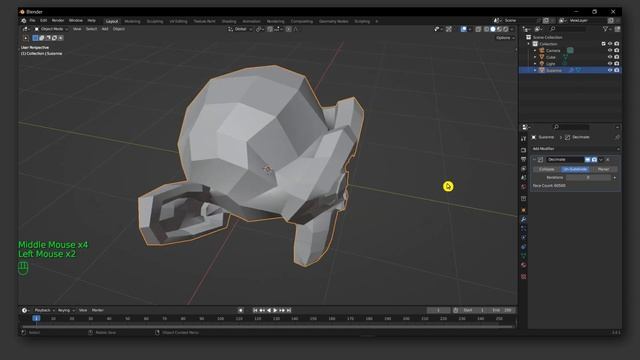Viewport: 640px width, 360px height.
Task: Disable Light in renders via camera icon
Action: 617,64
